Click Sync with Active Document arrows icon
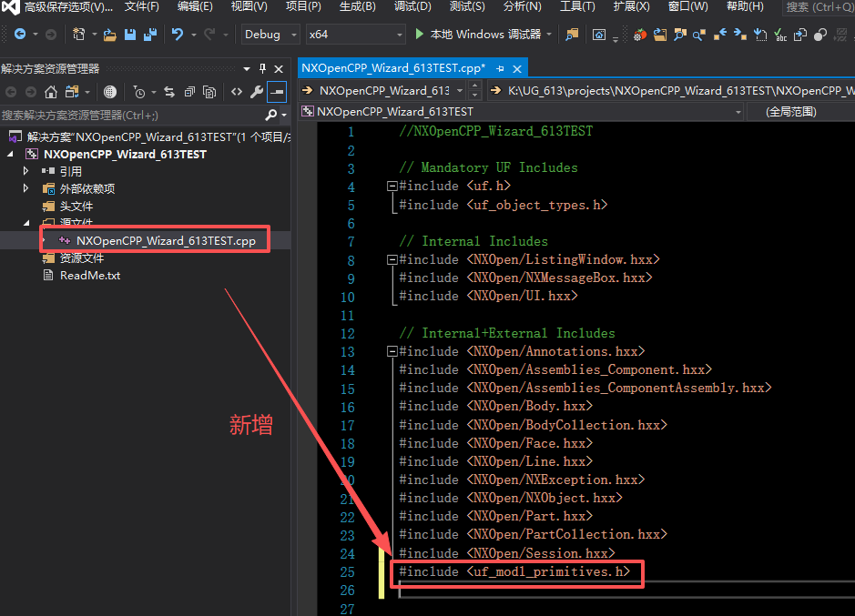 tap(169, 92)
